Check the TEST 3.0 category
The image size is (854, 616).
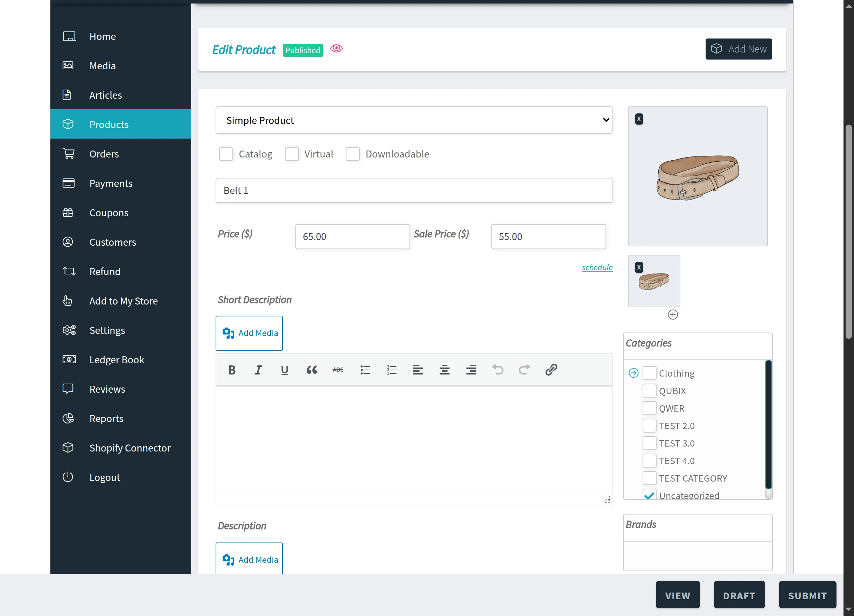pos(649,443)
